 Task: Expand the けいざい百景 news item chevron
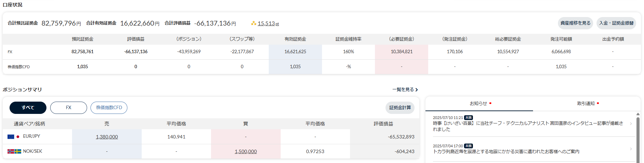click(631, 123)
